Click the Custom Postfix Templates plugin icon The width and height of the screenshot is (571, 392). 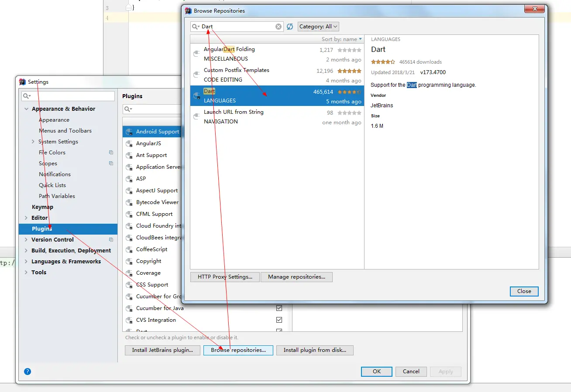pos(197,75)
